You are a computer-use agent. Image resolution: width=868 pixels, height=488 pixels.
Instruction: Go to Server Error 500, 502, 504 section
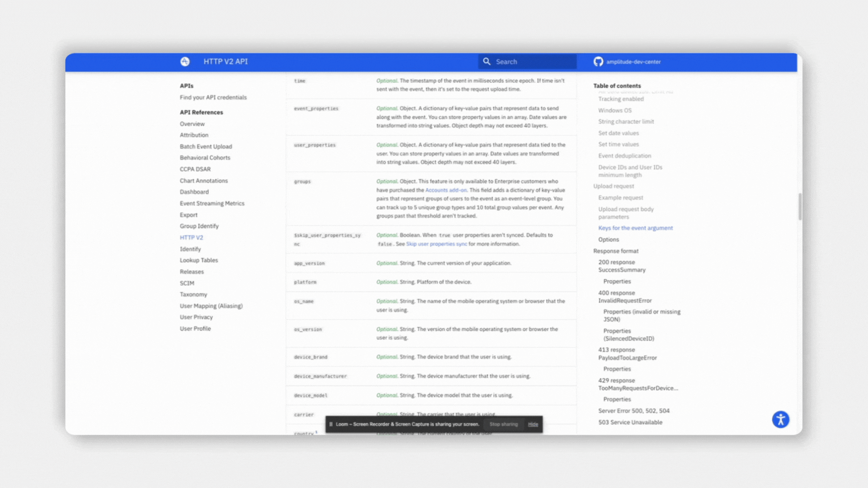pos(633,411)
